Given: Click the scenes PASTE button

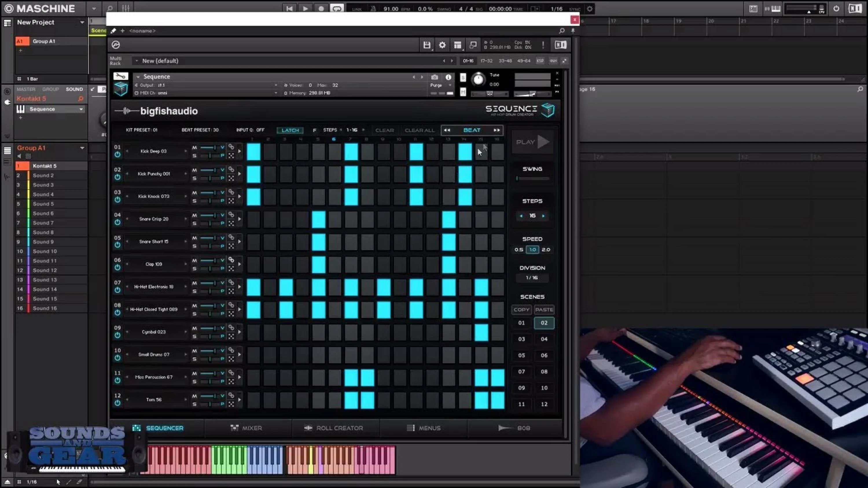Looking at the screenshot, I should 544,310.
